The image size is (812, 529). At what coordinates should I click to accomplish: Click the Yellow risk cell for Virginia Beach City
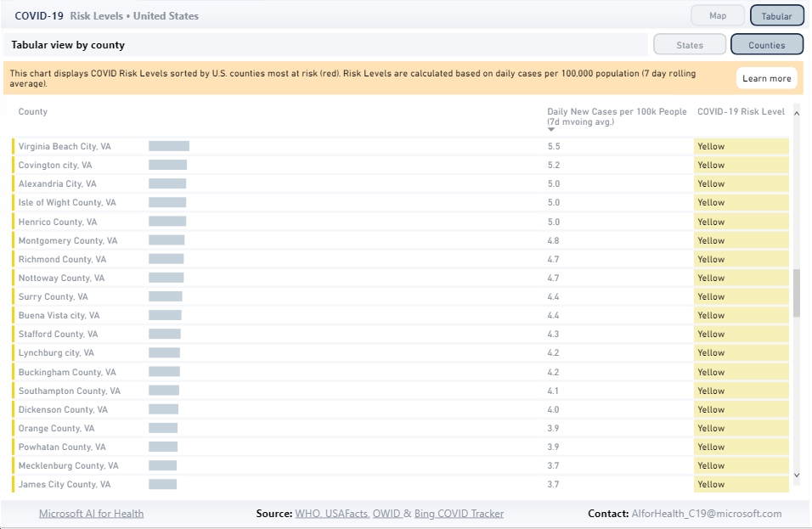click(x=741, y=147)
